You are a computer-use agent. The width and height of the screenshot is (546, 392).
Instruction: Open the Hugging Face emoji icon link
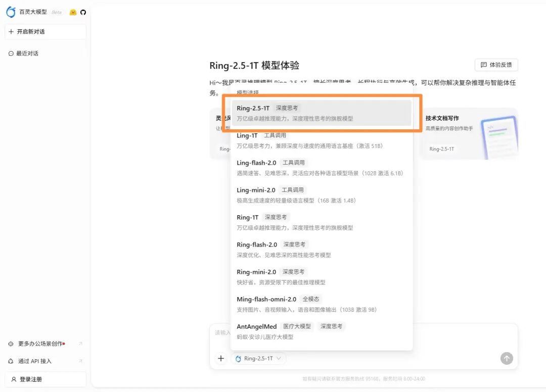tap(73, 12)
